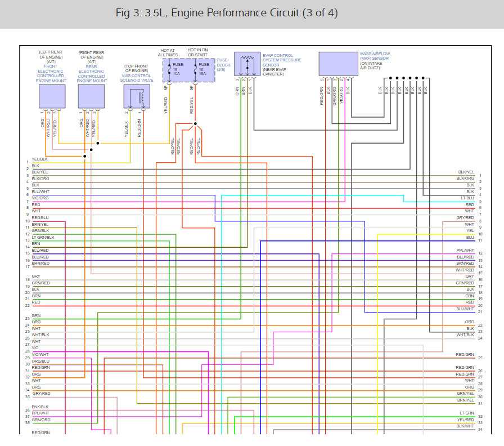Click the front electronic controlled engine mount box
This screenshot has height=446, width=504.
[52, 96]
